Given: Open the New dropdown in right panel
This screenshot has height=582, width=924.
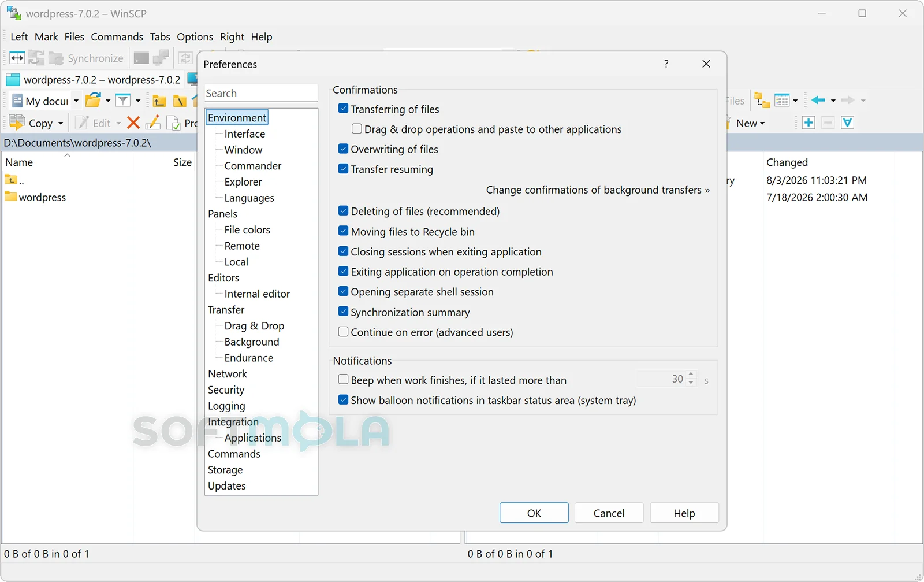Looking at the screenshot, I should 750,123.
